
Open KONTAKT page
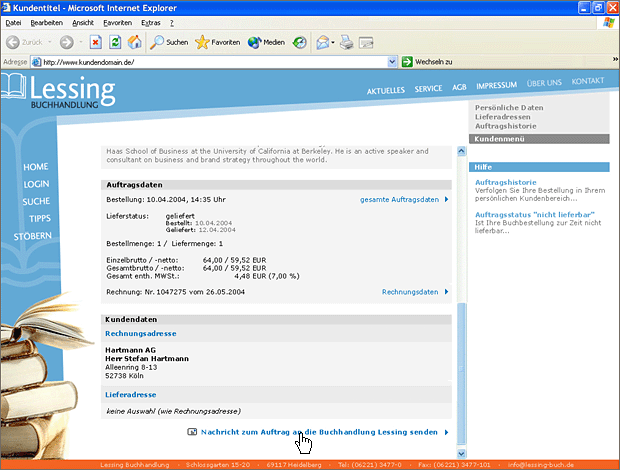[588, 81]
